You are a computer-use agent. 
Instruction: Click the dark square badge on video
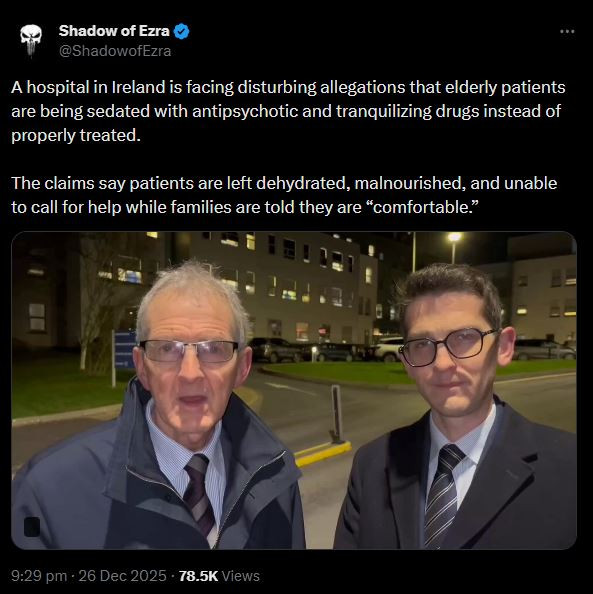[32, 527]
